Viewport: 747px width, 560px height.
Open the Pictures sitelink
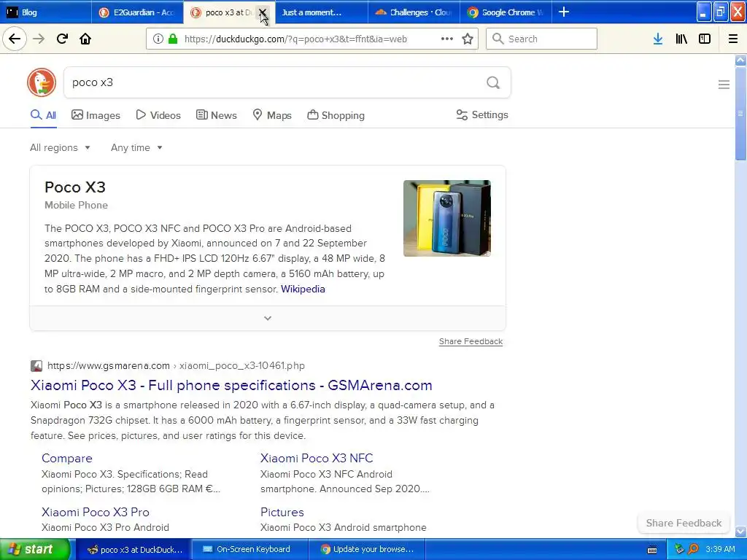(x=282, y=512)
